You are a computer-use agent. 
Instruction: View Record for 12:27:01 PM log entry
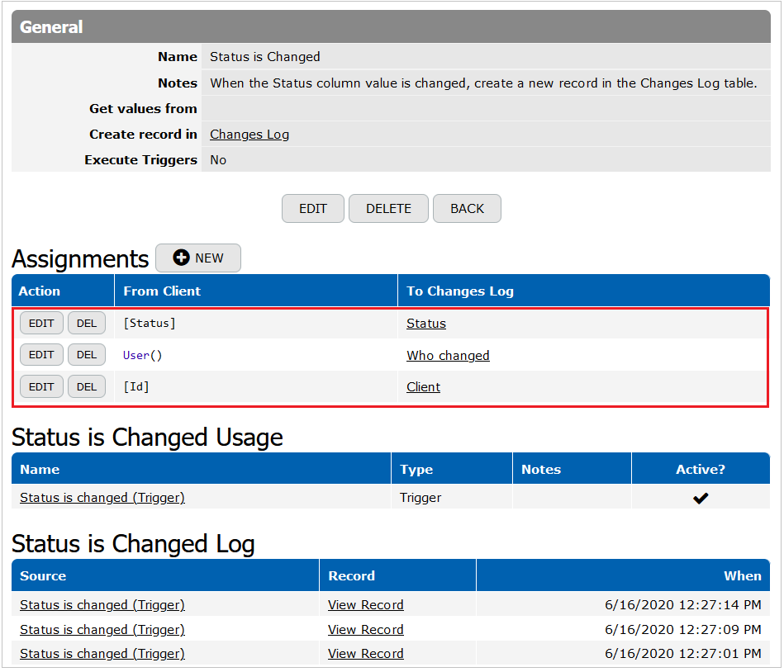[x=365, y=654]
